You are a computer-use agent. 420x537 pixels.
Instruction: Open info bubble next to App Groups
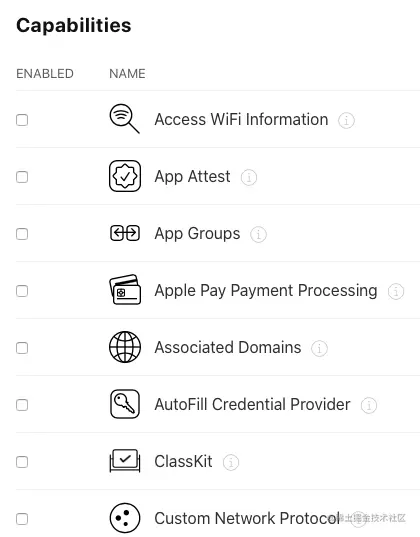[258, 235]
